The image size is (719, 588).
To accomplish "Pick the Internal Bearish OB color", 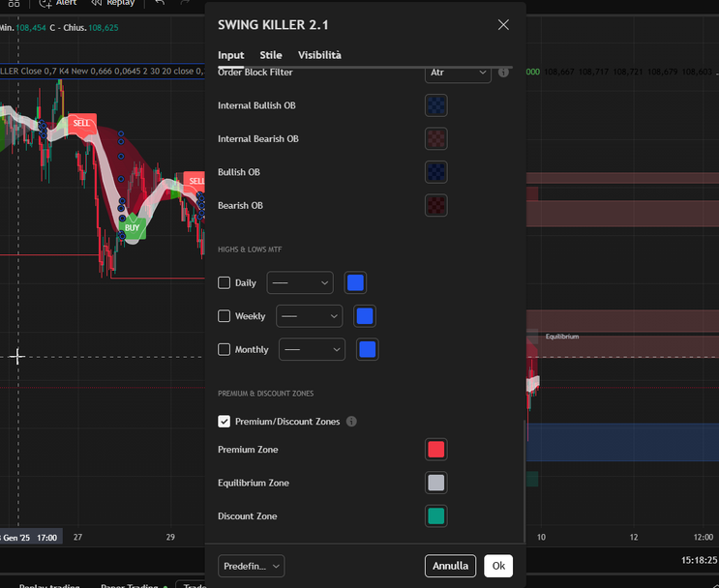I will [x=435, y=139].
